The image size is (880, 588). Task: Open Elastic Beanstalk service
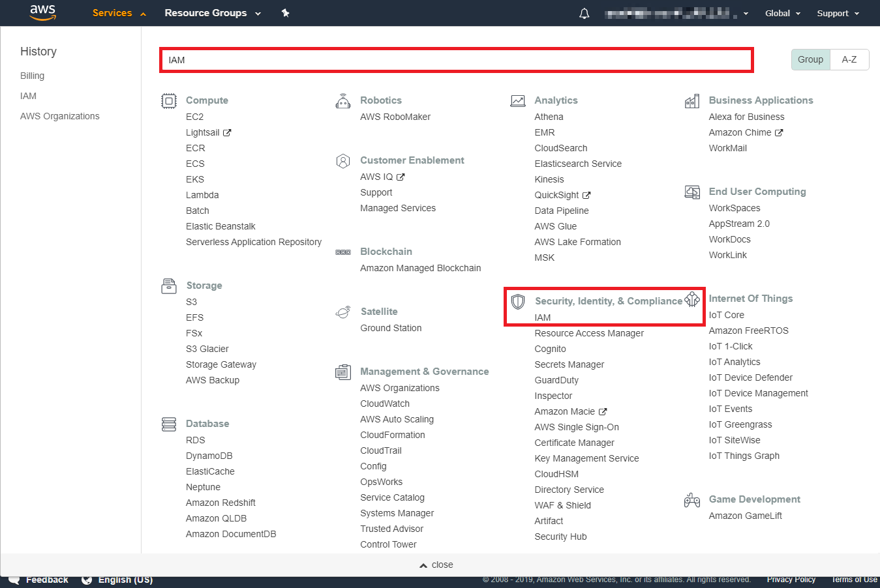coord(220,226)
